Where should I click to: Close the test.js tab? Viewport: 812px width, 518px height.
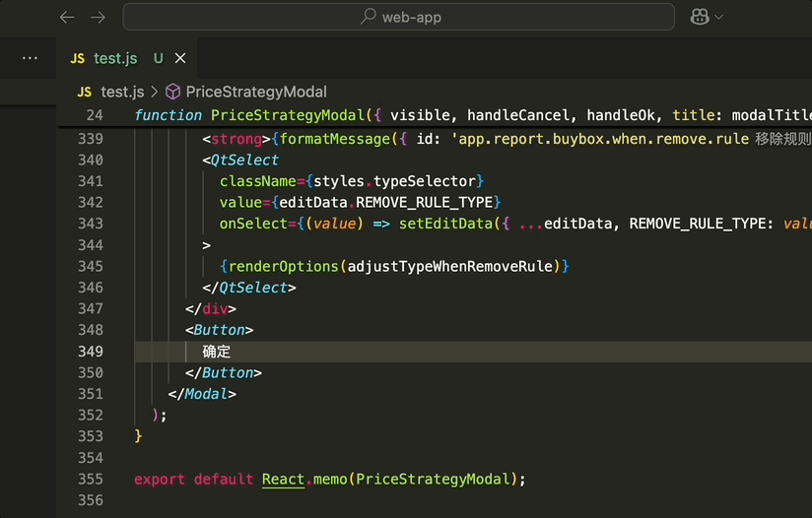pyautogui.click(x=180, y=58)
